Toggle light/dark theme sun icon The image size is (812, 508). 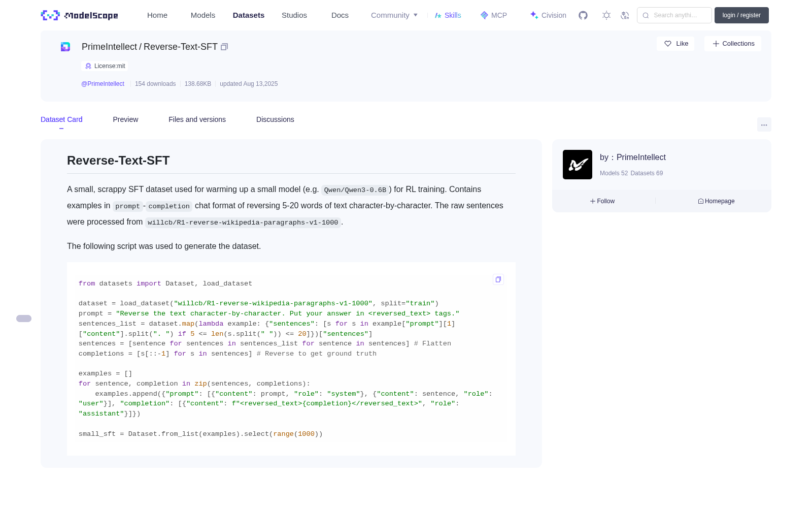606,15
